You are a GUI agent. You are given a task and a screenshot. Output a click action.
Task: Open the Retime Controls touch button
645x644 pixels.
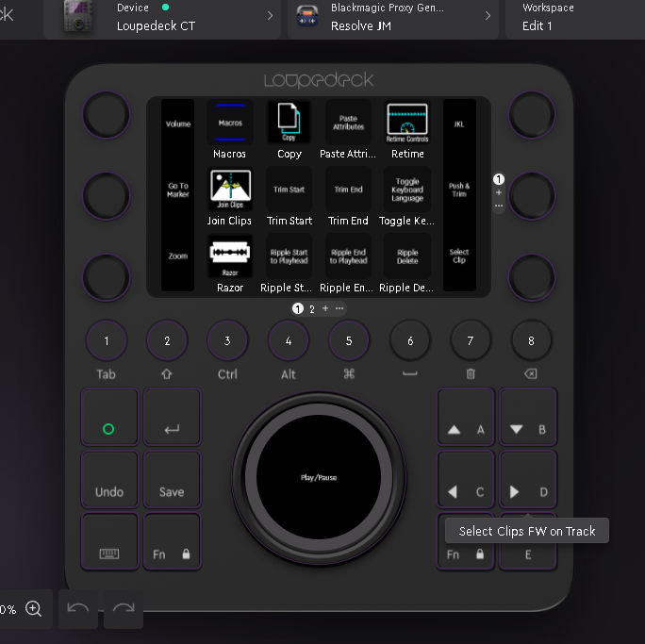click(407, 123)
